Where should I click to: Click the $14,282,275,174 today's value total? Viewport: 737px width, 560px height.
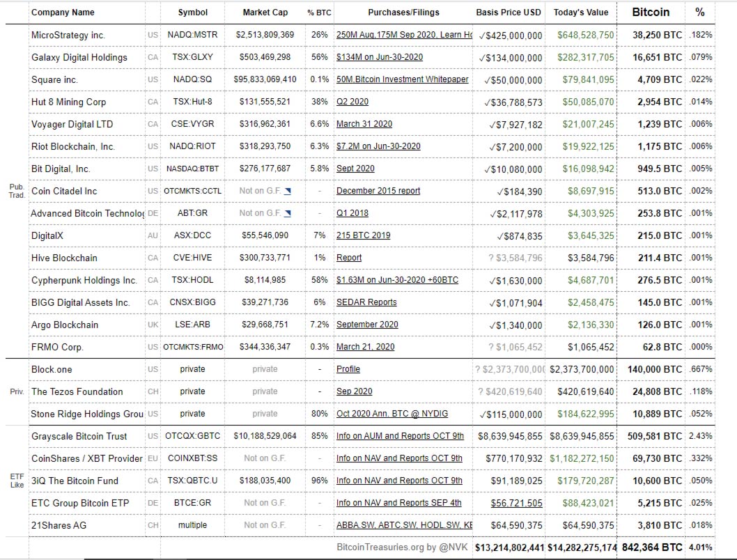(x=582, y=547)
